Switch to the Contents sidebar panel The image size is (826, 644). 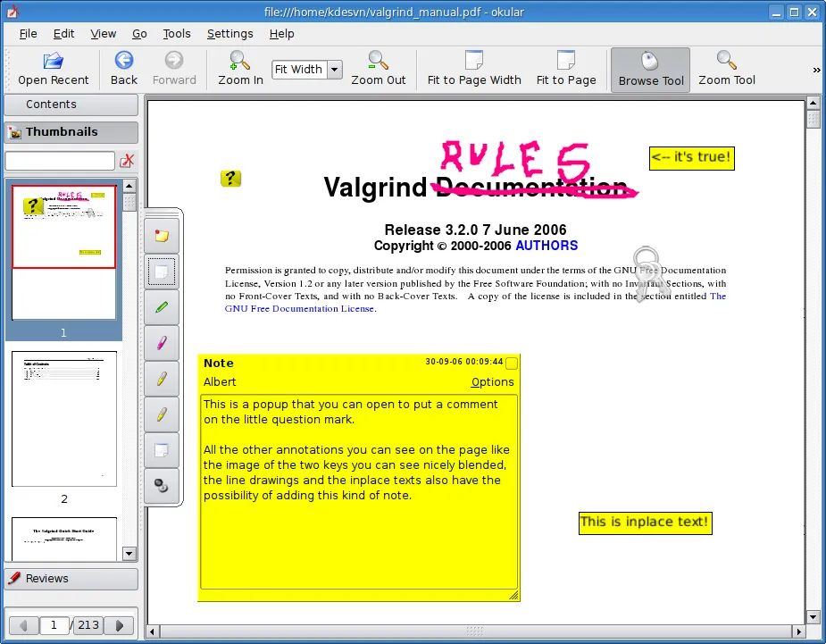pos(71,105)
